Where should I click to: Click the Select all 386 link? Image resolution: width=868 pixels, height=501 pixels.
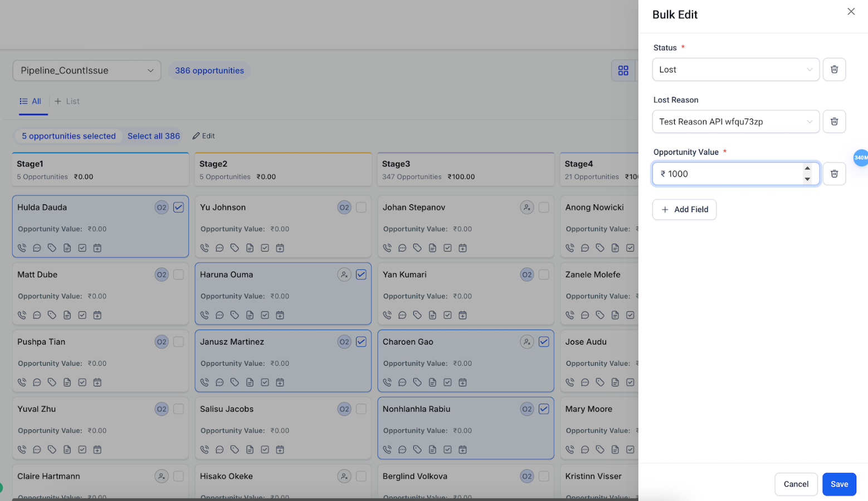point(154,136)
